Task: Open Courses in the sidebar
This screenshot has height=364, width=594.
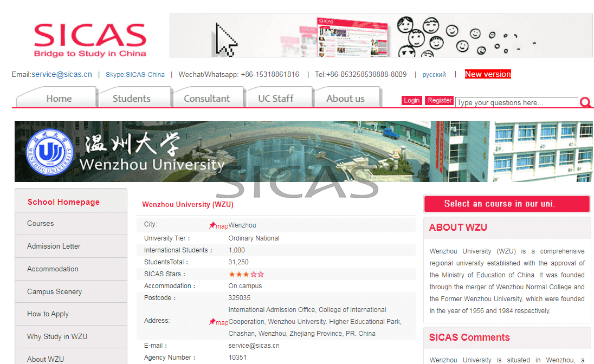Action: click(x=71, y=224)
